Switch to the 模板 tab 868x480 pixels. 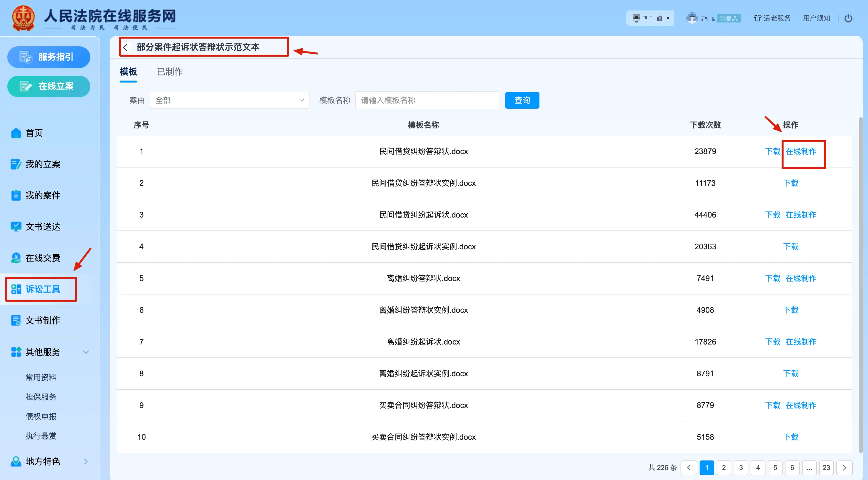(x=128, y=72)
